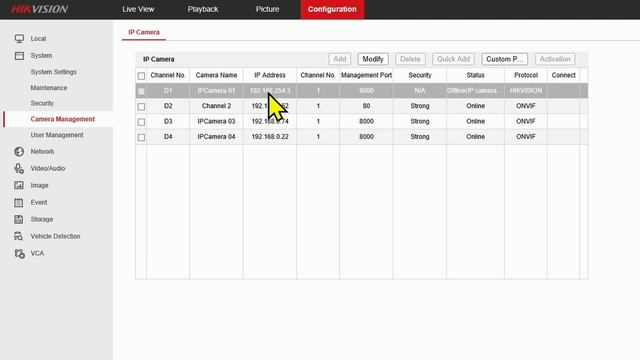640x360 pixels.
Task: Select Camera Management in sidebar
Action: coord(62,119)
